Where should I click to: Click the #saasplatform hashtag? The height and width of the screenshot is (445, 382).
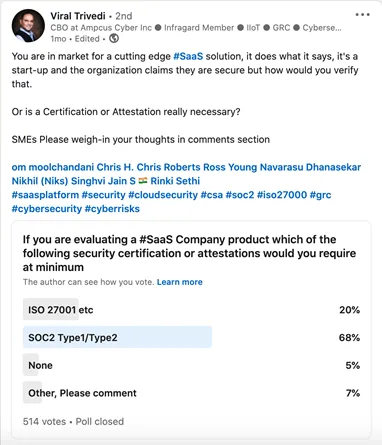point(45,195)
